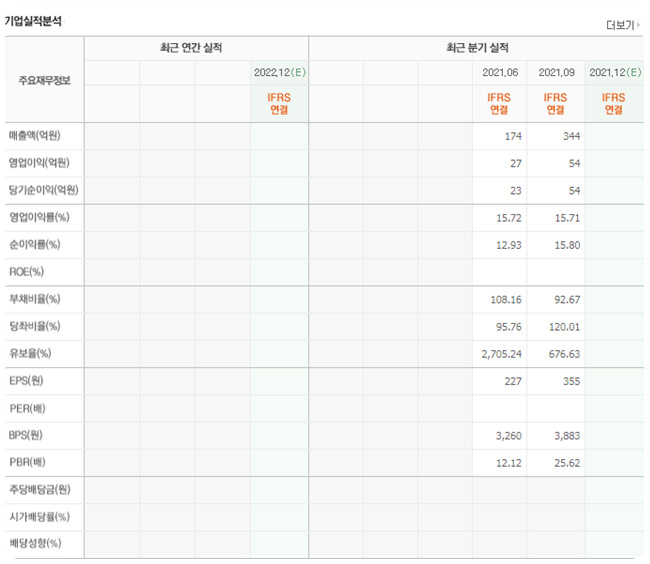Click 매출액 value 174
This screenshot has width=650, height=564.
point(513,136)
